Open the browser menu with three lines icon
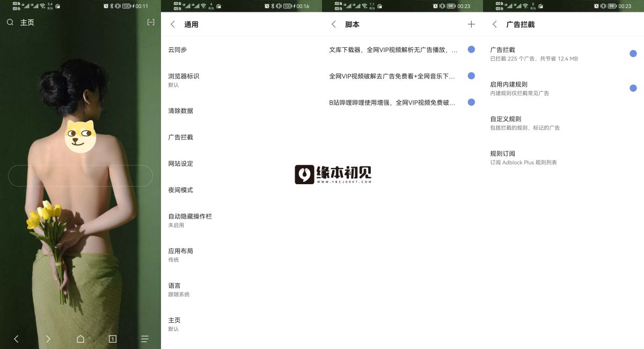The width and height of the screenshot is (644, 349). click(144, 339)
